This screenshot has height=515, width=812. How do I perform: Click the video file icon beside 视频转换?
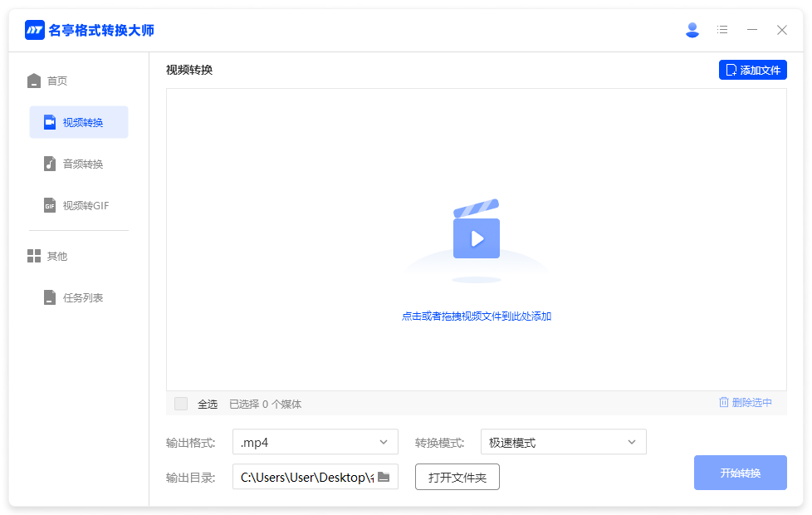point(50,122)
